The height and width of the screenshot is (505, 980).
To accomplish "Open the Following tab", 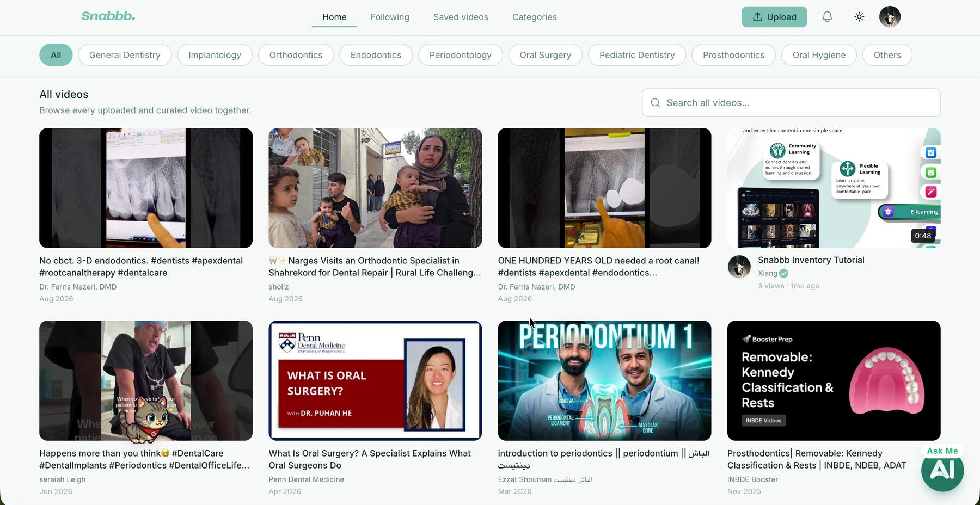I will click(390, 17).
